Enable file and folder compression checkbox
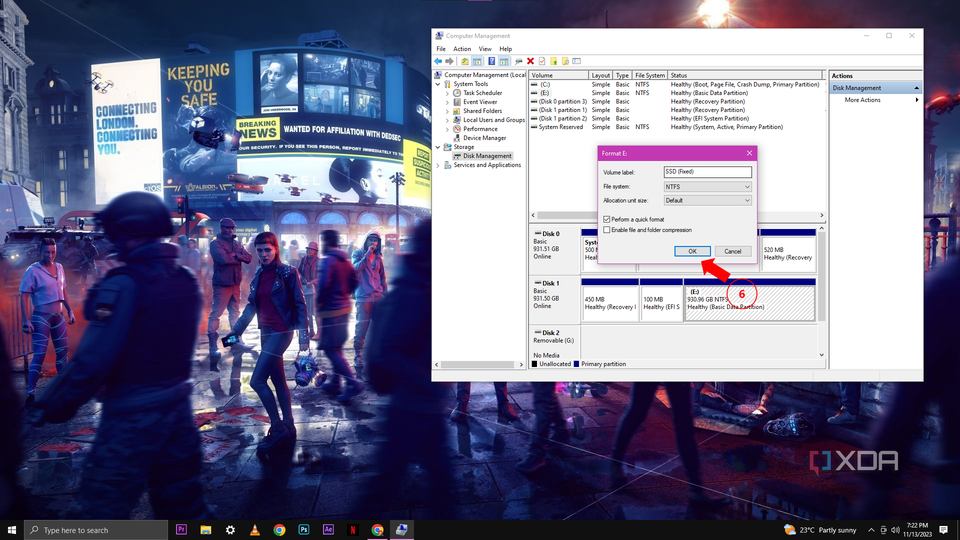Image resolution: width=960 pixels, height=540 pixels. tap(607, 230)
